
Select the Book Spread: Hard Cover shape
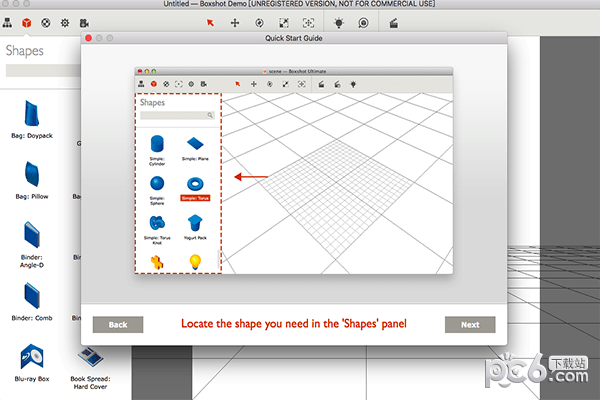click(x=90, y=368)
